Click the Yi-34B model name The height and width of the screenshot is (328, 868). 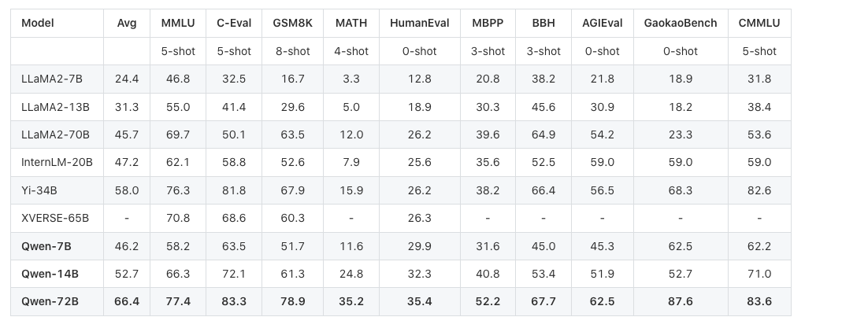pyautogui.click(x=39, y=190)
